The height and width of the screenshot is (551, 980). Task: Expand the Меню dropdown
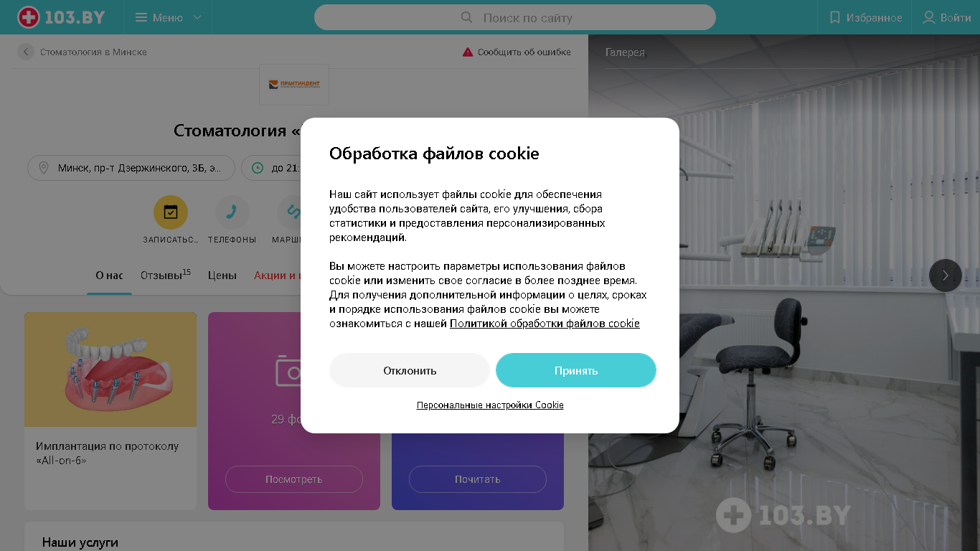(x=168, y=17)
